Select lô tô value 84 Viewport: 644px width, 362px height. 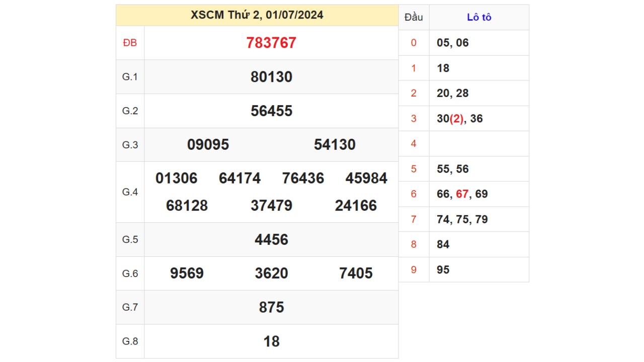click(443, 245)
